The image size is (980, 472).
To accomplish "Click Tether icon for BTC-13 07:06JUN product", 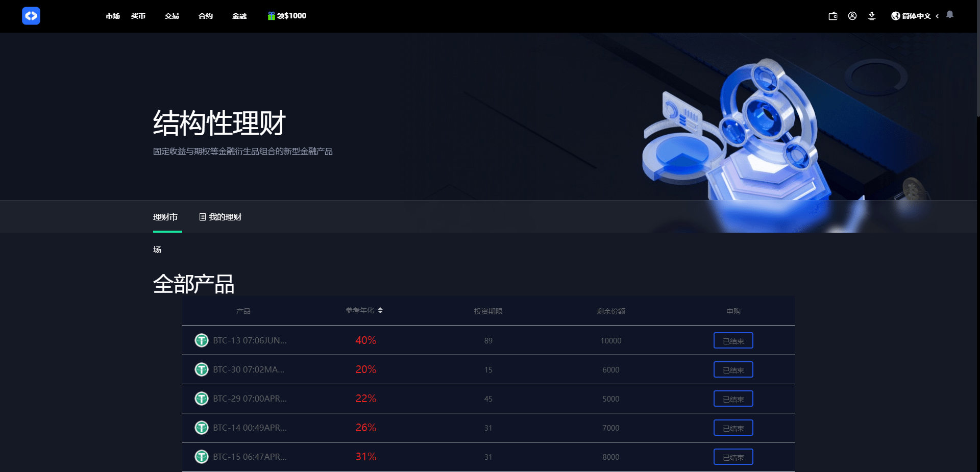I will 202,340.
